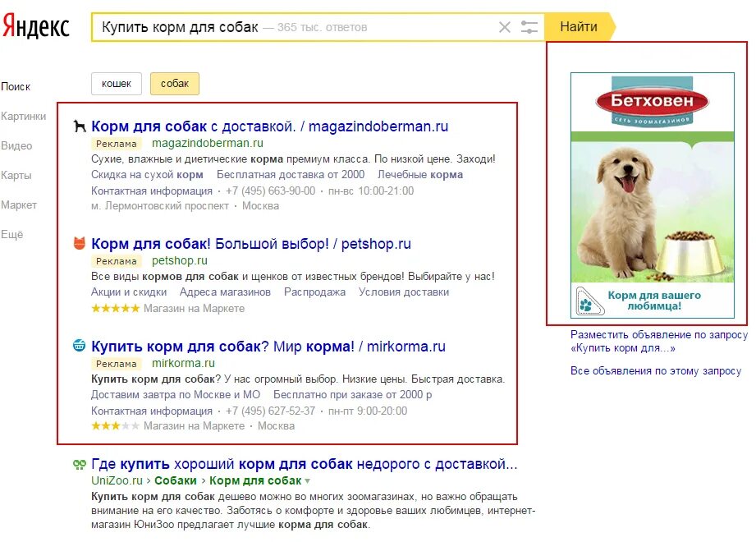This screenshot has width=756, height=542.
Task: Click the Реклама label beside petshop.ru
Action: [117, 261]
